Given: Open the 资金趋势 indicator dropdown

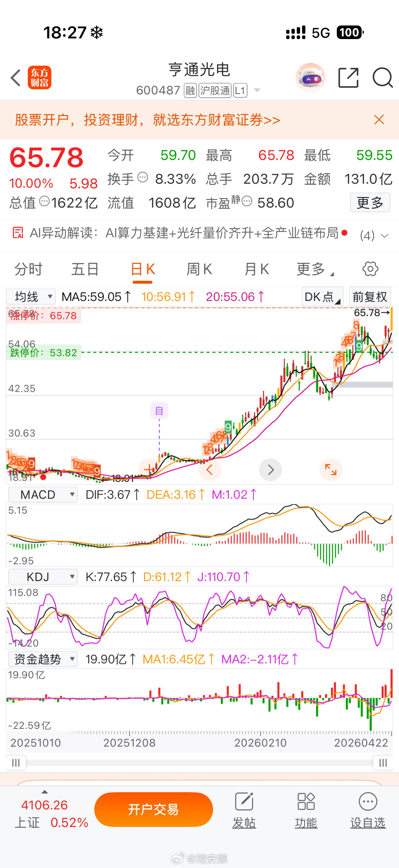Looking at the screenshot, I should click(43, 659).
